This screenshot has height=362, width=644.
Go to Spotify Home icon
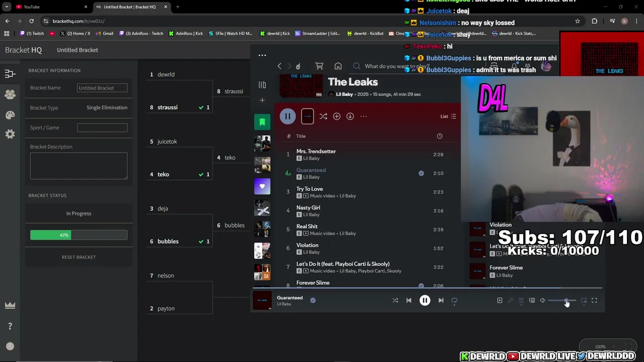click(338, 66)
